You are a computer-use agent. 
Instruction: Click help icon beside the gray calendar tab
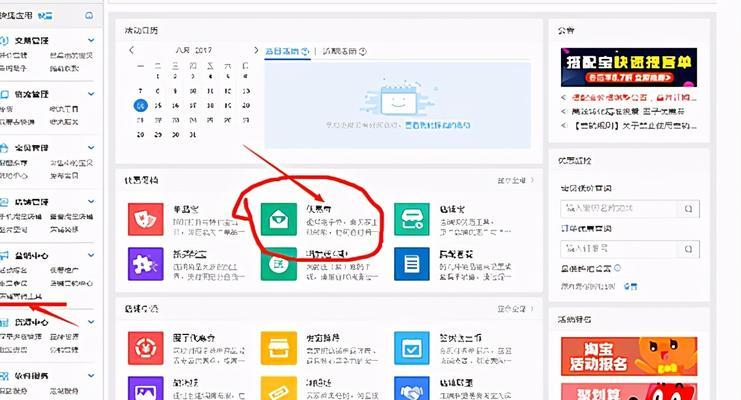coord(362,51)
